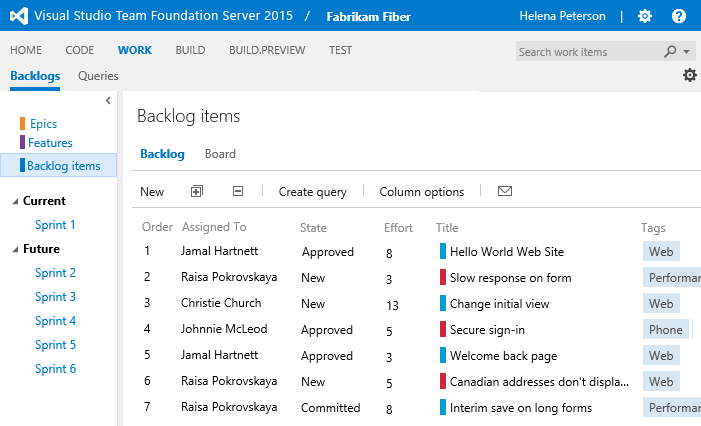
Task: Click the email envelope icon
Action: pos(505,191)
